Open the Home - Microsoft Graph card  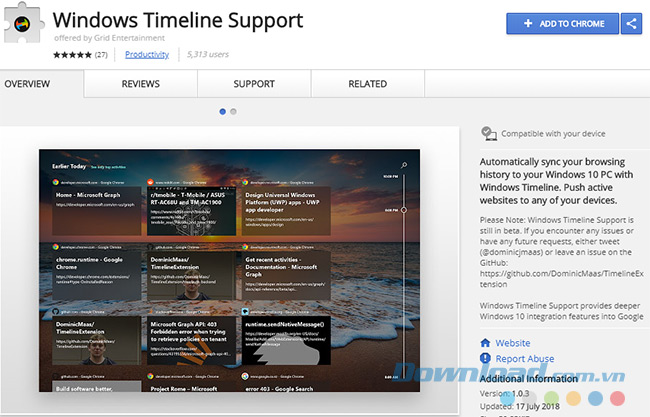pyautogui.click(x=97, y=211)
